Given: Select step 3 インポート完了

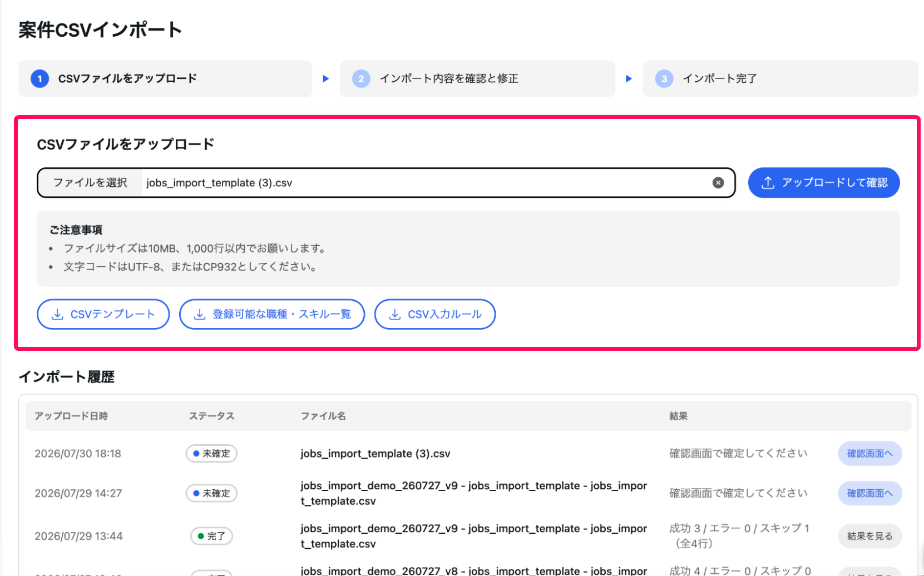Looking at the screenshot, I should point(780,78).
